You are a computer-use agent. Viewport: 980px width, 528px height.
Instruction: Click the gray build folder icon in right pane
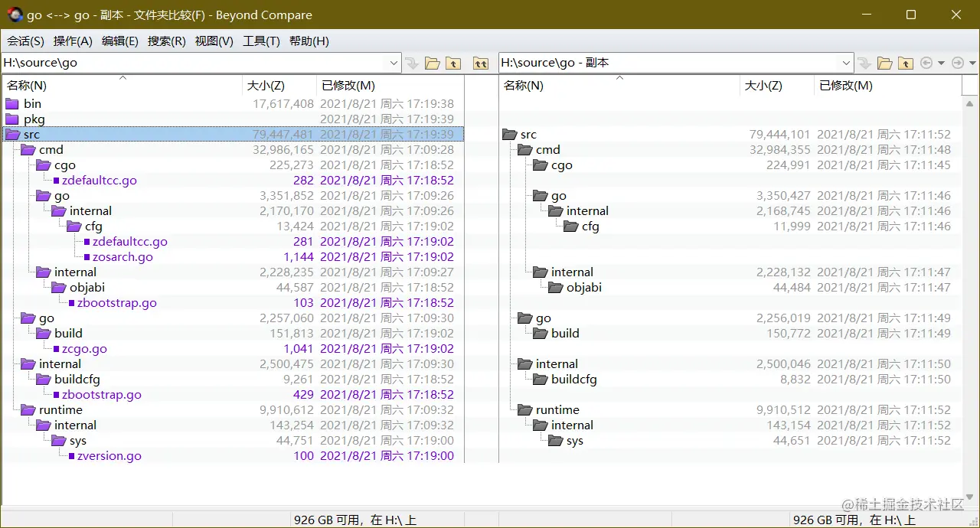[540, 334]
